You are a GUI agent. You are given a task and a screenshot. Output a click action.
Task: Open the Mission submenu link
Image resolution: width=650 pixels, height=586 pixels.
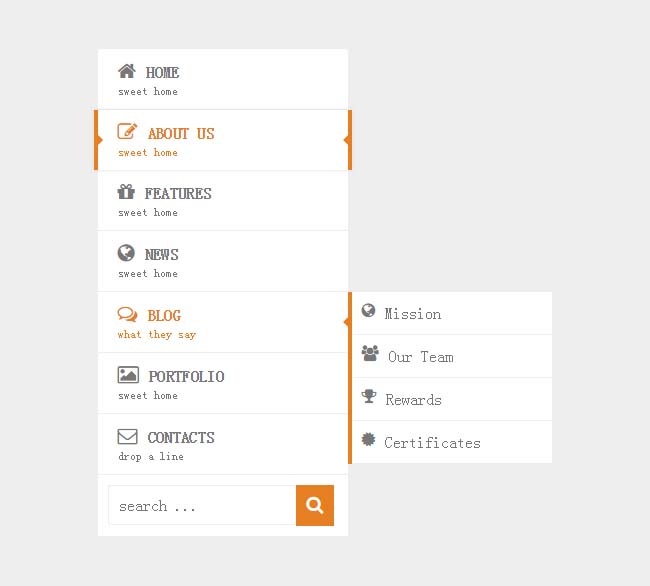click(x=413, y=314)
